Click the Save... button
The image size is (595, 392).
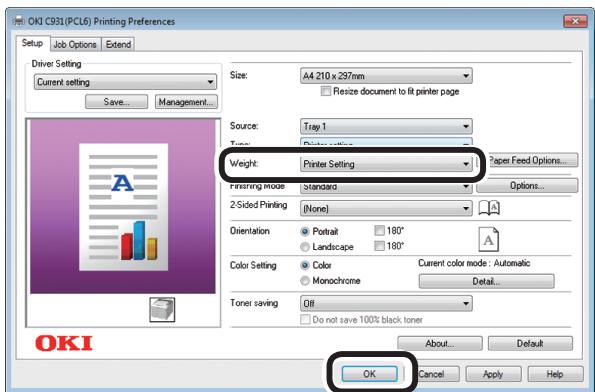pyautogui.click(x=116, y=102)
